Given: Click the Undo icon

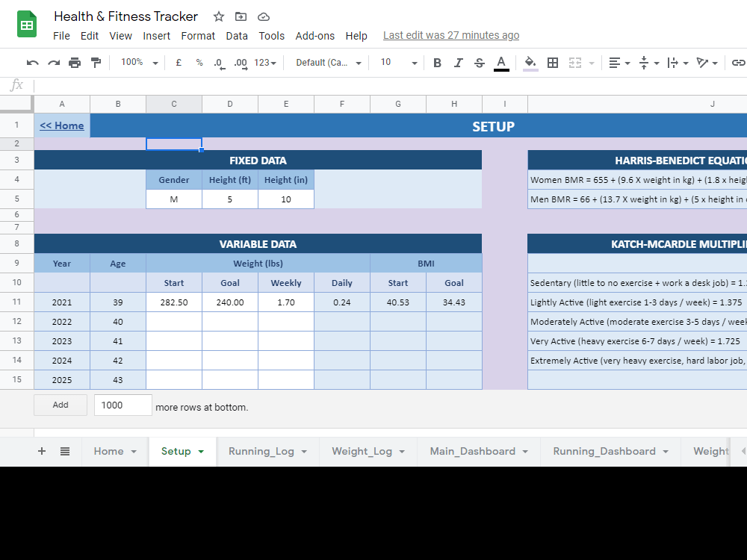Looking at the screenshot, I should [x=32, y=63].
